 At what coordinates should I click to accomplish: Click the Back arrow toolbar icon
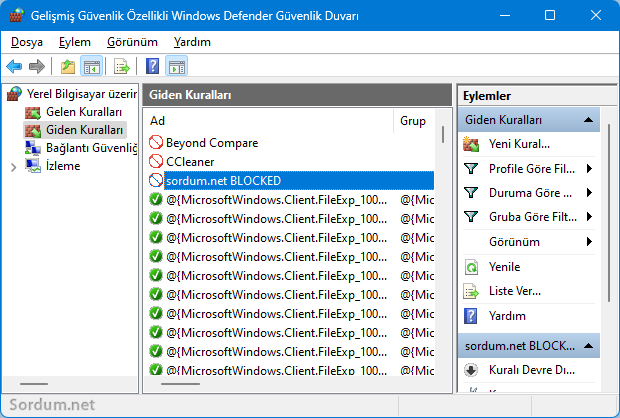pos(14,66)
